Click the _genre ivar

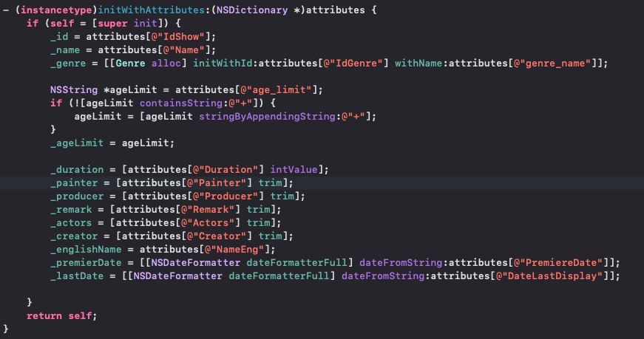tap(68, 64)
